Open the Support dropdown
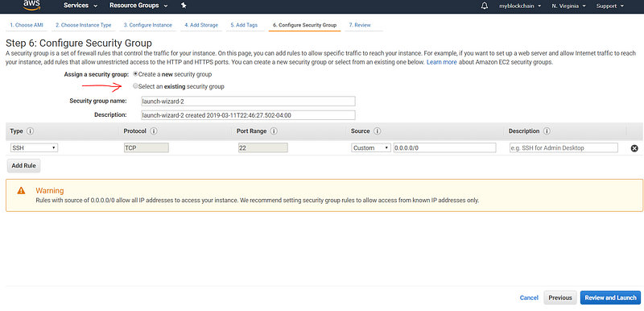The image size is (644, 311). coord(609,6)
